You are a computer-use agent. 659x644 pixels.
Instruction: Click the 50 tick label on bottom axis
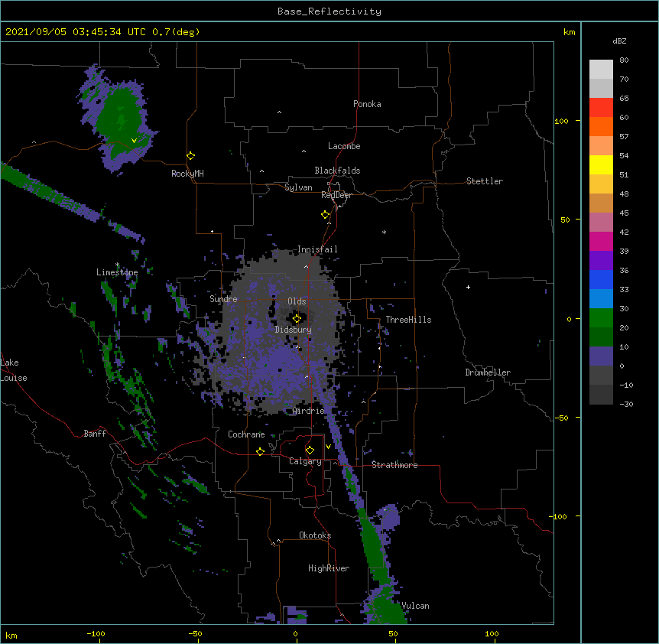(393, 633)
